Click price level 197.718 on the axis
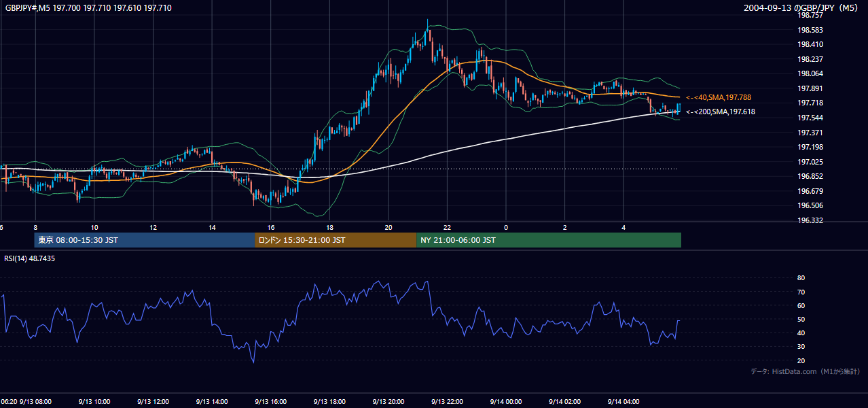 tap(810, 103)
